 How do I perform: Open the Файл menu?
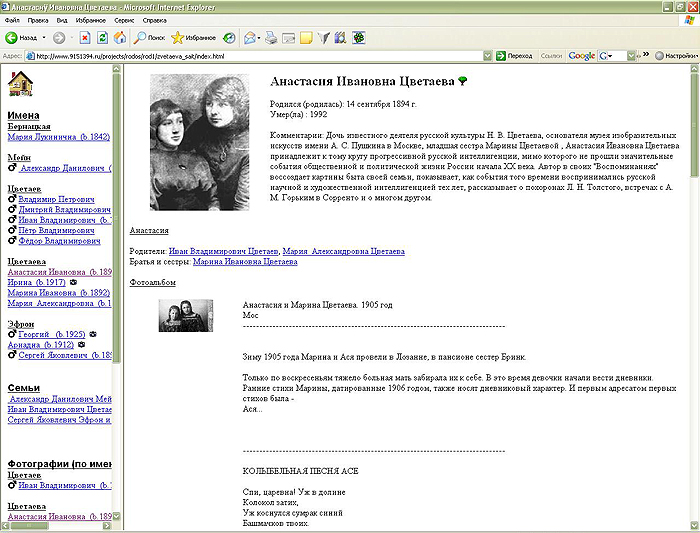pyautogui.click(x=12, y=19)
